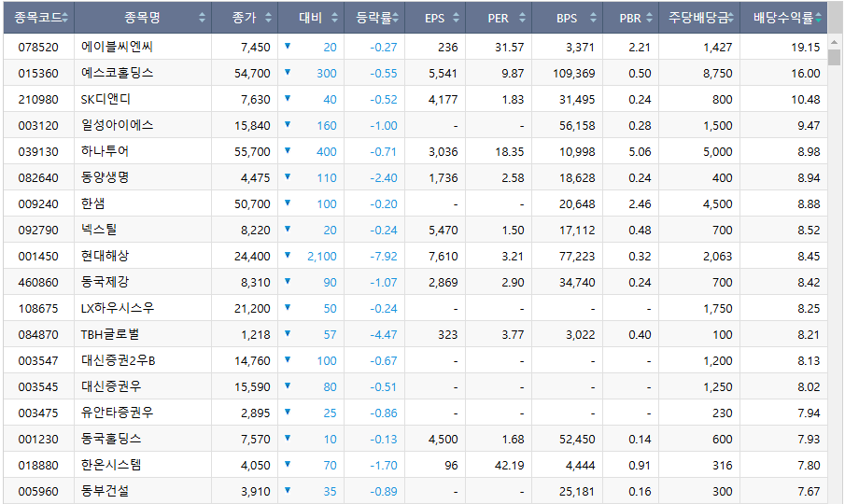
Task: Select the TBH글로벌 stock name
Action: 110,334
